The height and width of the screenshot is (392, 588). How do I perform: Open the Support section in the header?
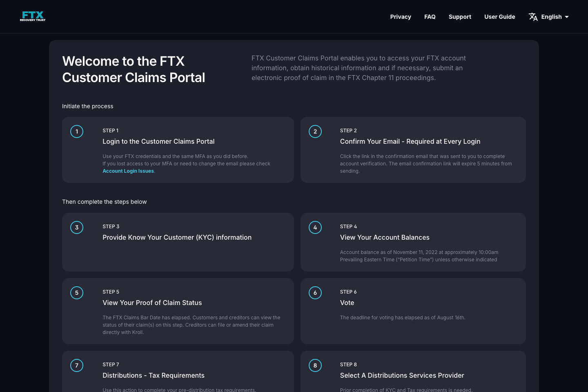pos(460,17)
